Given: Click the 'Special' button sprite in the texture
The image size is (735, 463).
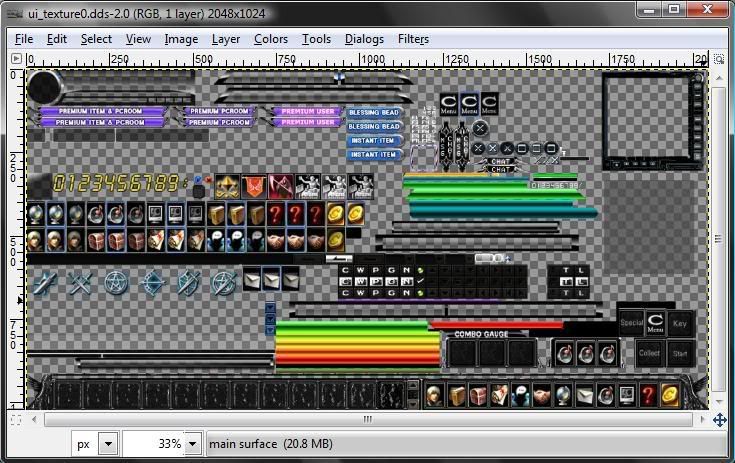Looking at the screenshot, I should pos(631,322).
